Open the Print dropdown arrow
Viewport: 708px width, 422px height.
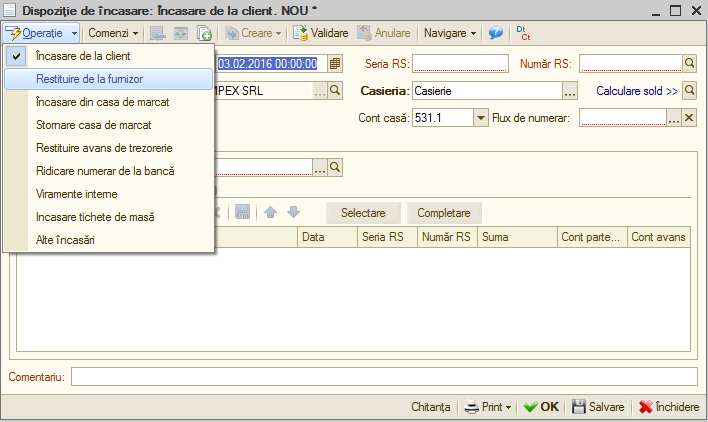click(x=508, y=407)
